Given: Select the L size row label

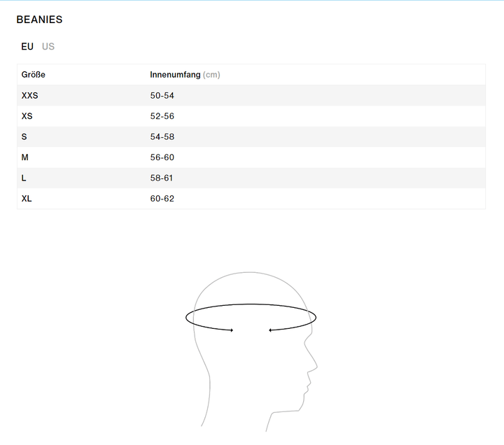Looking at the screenshot, I should [24, 178].
